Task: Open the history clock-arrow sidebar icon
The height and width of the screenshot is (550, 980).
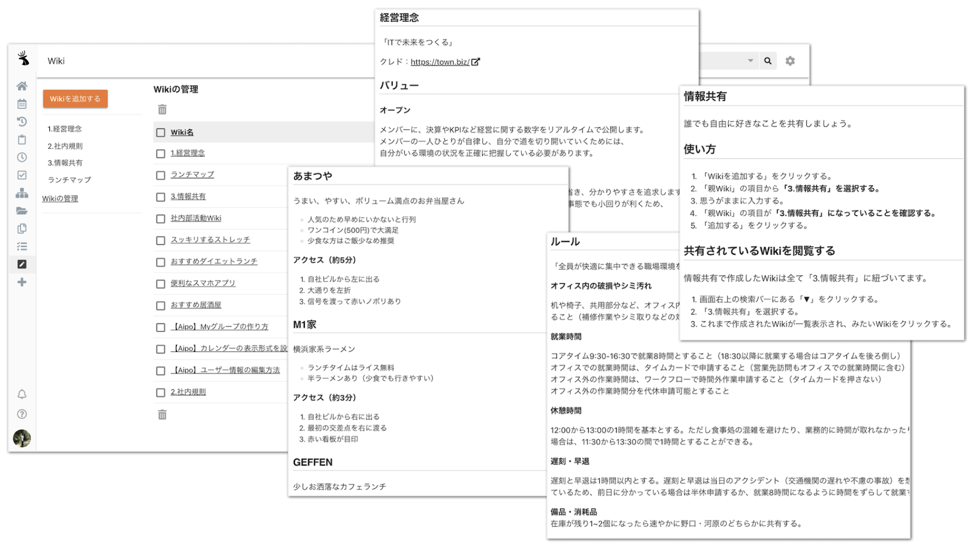Action: click(22, 122)
